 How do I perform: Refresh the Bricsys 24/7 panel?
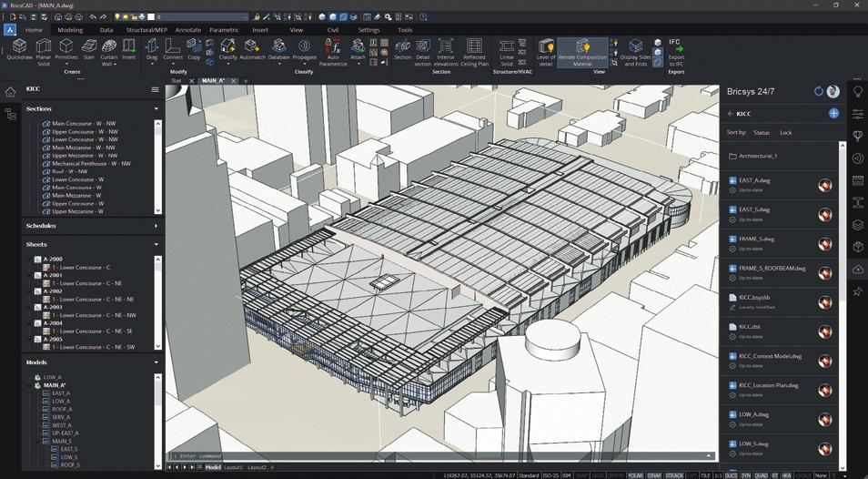819,91
